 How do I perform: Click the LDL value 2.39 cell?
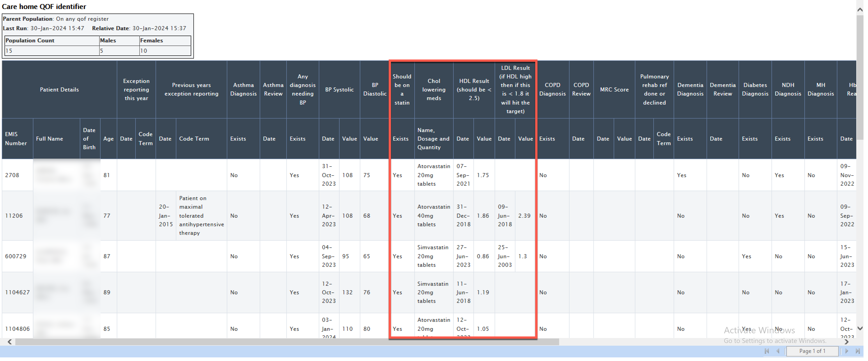click(525, 215)
